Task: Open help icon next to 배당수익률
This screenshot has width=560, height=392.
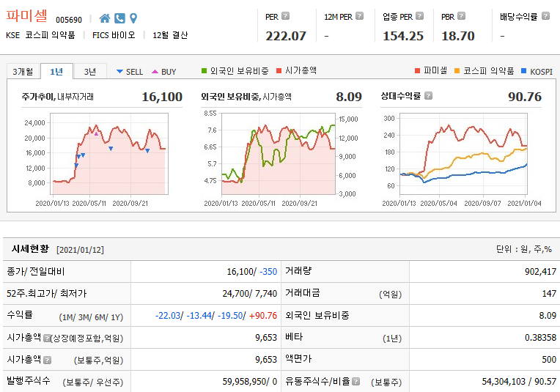Action: click(545, 16)
